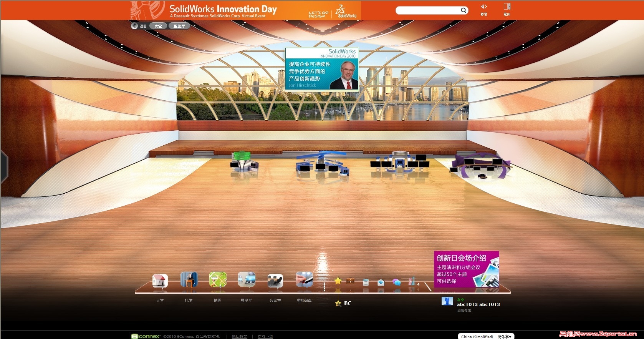Open the China (Simplified) language dropdown

(x=486, y=336)
